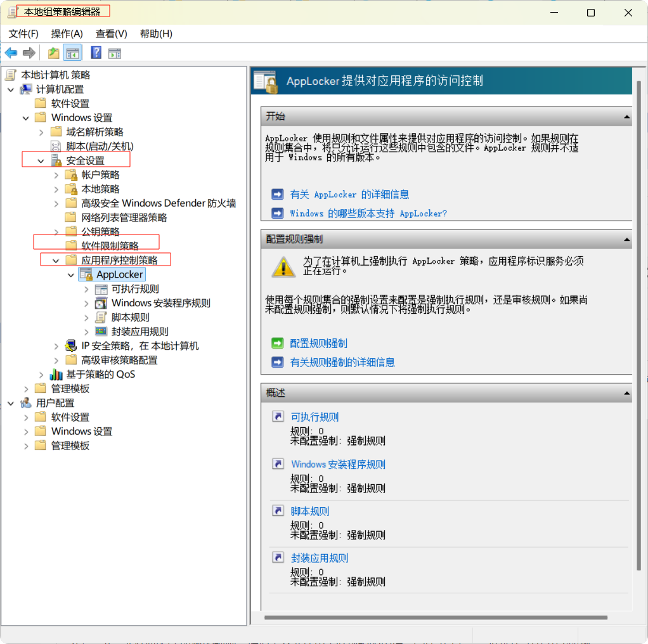This screenshot has width=648, height=644.
Task: Click the right pane horizontal scrollbar
Action: (436, 617)
